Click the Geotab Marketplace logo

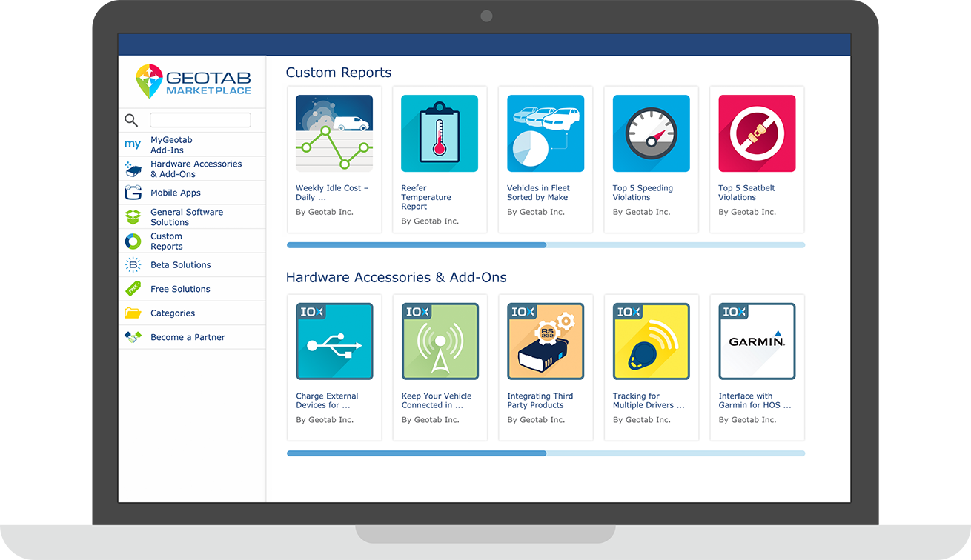(x=193, y=81)
